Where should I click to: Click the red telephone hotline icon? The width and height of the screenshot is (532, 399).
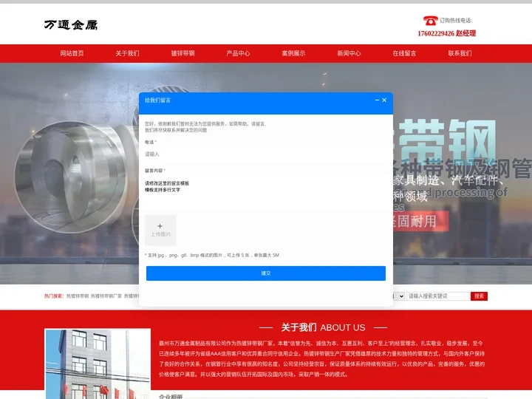point(430,21)
